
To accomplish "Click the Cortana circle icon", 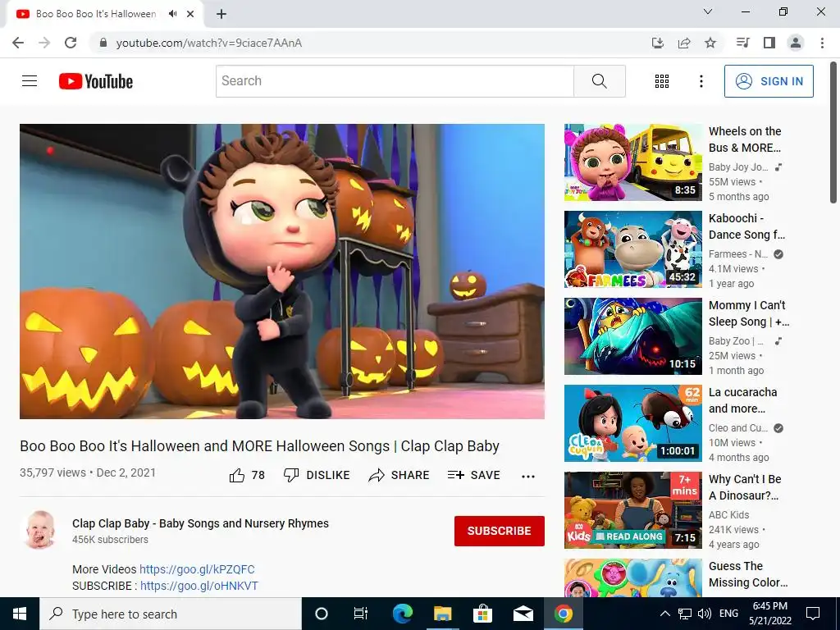I will [322, 614].
